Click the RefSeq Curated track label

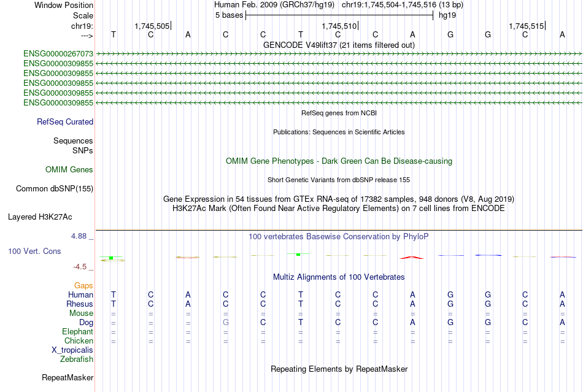click(65, 122)
